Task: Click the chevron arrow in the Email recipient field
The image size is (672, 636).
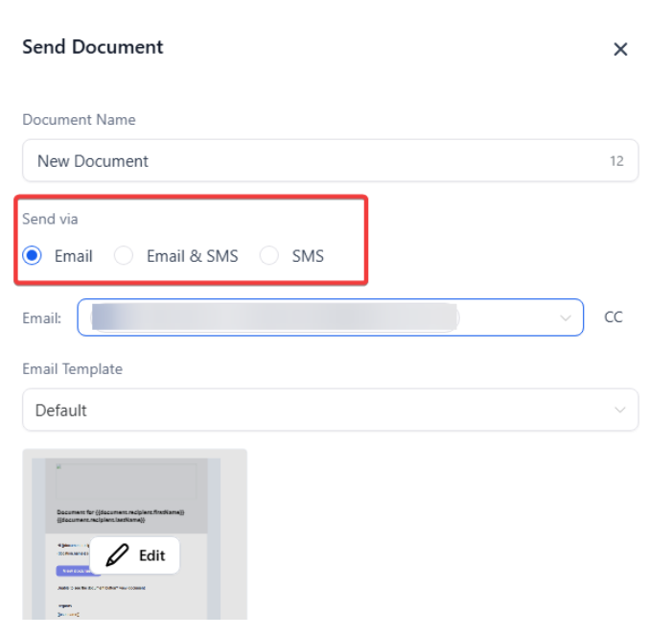Action: 564,318
